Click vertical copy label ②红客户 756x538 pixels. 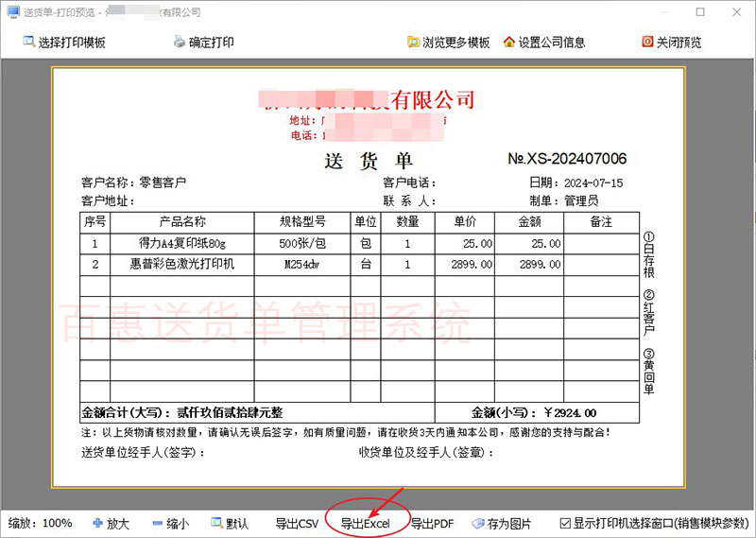pos(648,313)
